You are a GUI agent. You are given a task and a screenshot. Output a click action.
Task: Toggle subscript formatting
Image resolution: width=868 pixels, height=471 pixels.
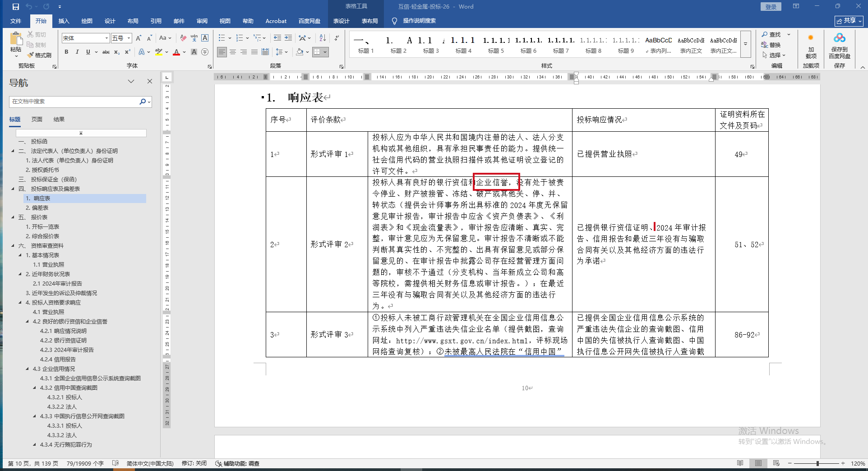(117, 52)
